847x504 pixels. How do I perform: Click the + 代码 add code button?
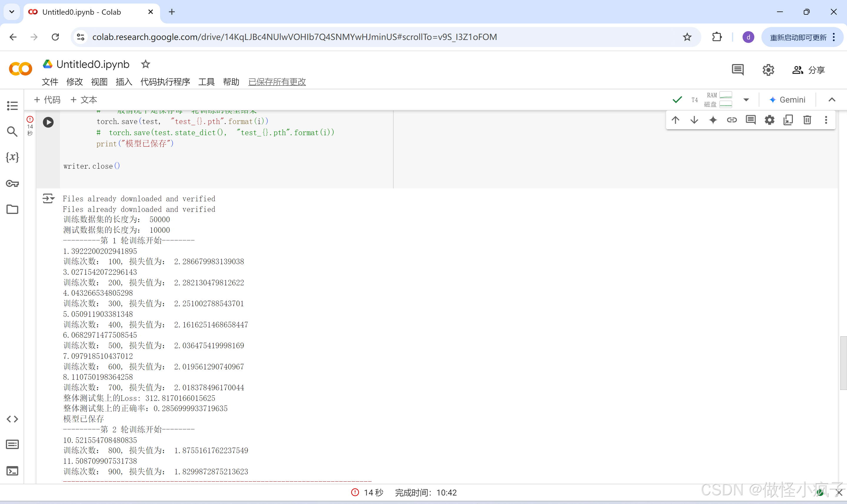[47, 100]
